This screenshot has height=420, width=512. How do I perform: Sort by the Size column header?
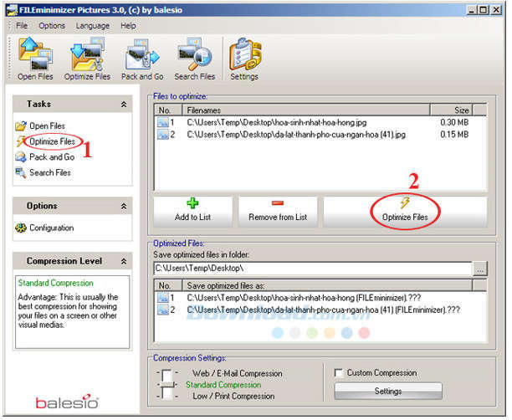pyautogui.click(x=451, y=110)
